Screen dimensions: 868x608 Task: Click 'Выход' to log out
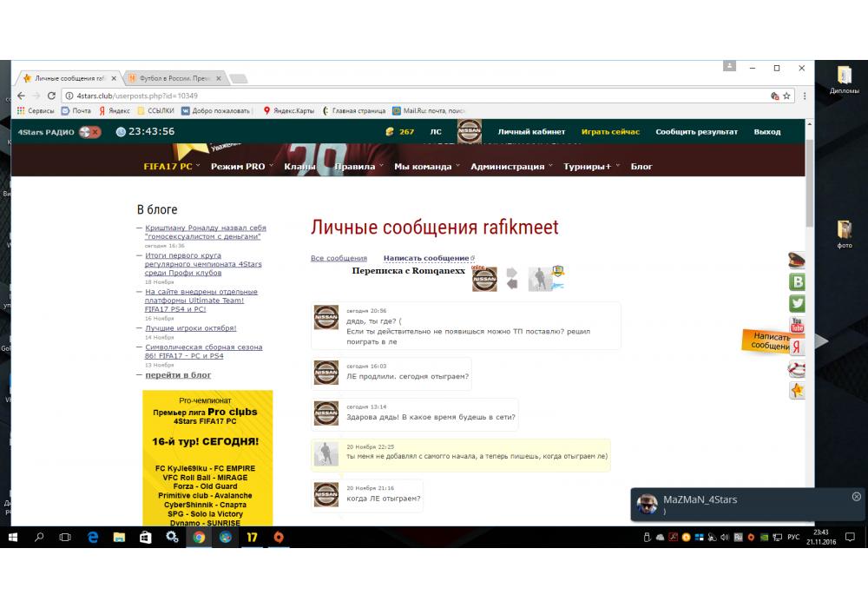pyautogui.click(x=767, y=132)
